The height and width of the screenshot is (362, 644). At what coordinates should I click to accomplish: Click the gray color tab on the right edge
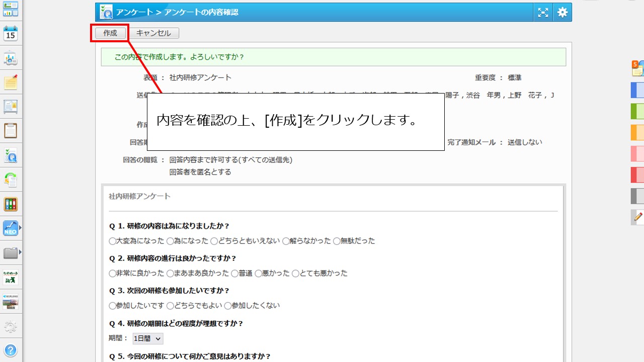tap(637, 196)
